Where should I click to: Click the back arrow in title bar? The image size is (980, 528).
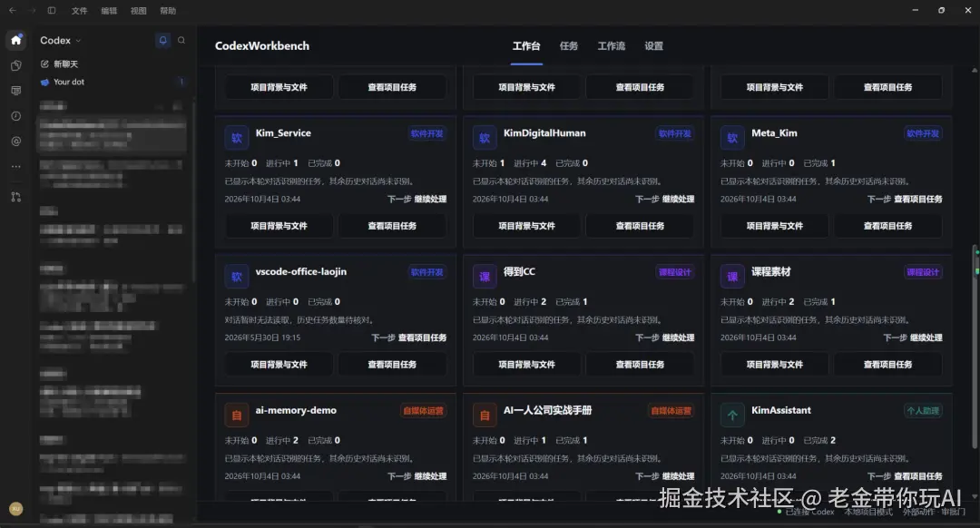click(x=13, y=11)
